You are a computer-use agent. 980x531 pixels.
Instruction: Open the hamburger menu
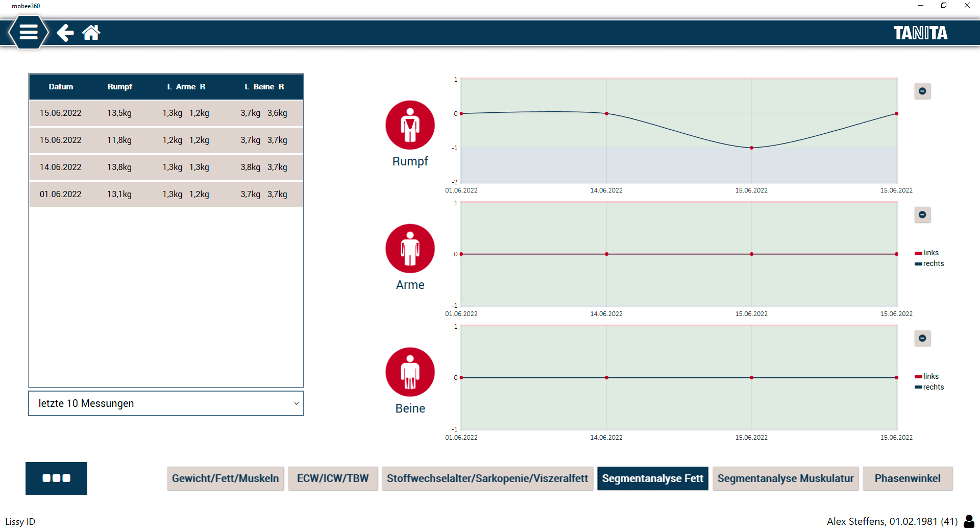28,32
